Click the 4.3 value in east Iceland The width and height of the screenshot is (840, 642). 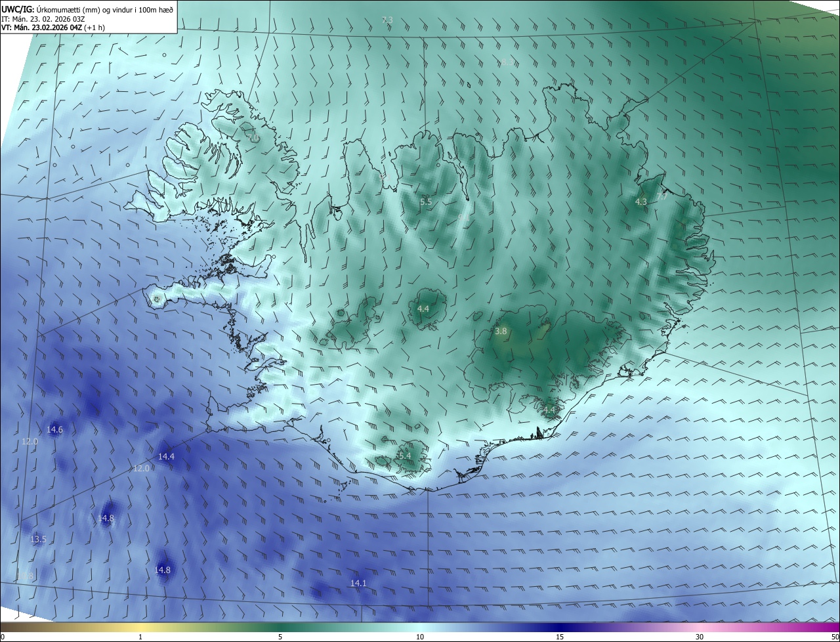[641, 202]
